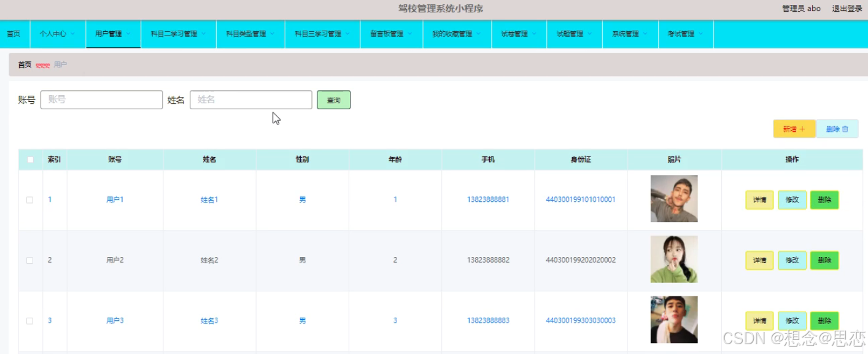Open the 科目二学习管理 menu
868x354 pixels.
179,34
